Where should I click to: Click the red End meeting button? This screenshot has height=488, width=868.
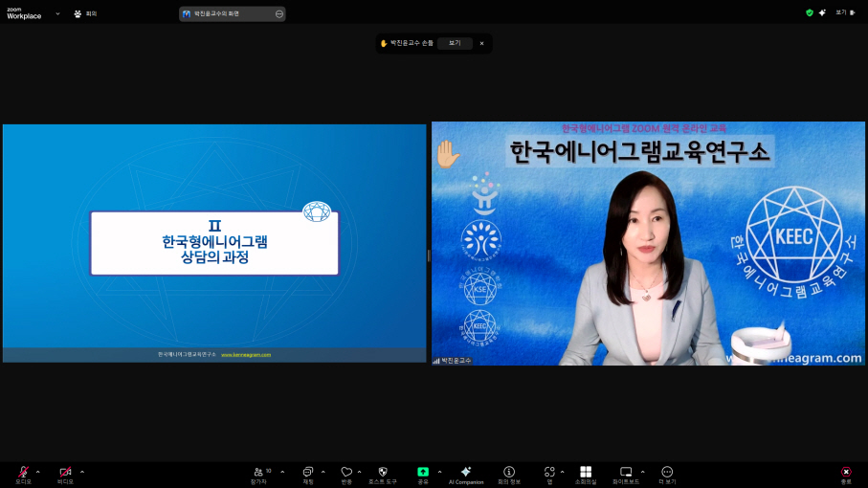coord(846,475)
